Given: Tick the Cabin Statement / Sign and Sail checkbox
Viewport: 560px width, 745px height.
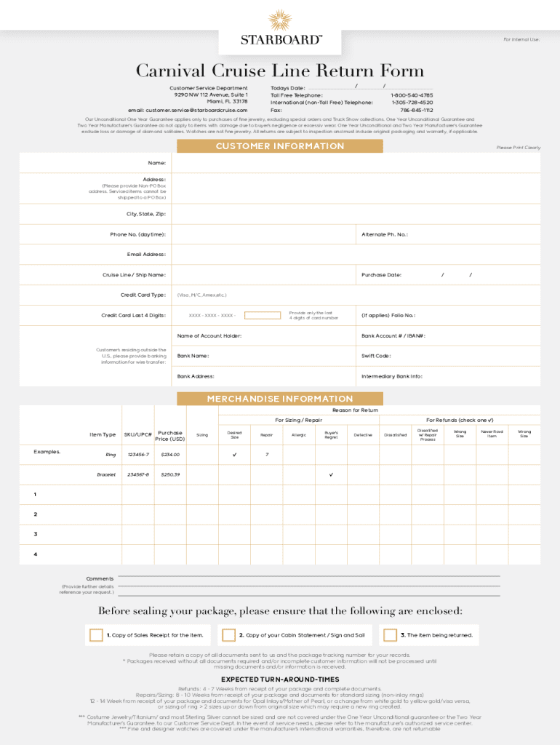Looking at the screenshot, I should pos(228,635).
